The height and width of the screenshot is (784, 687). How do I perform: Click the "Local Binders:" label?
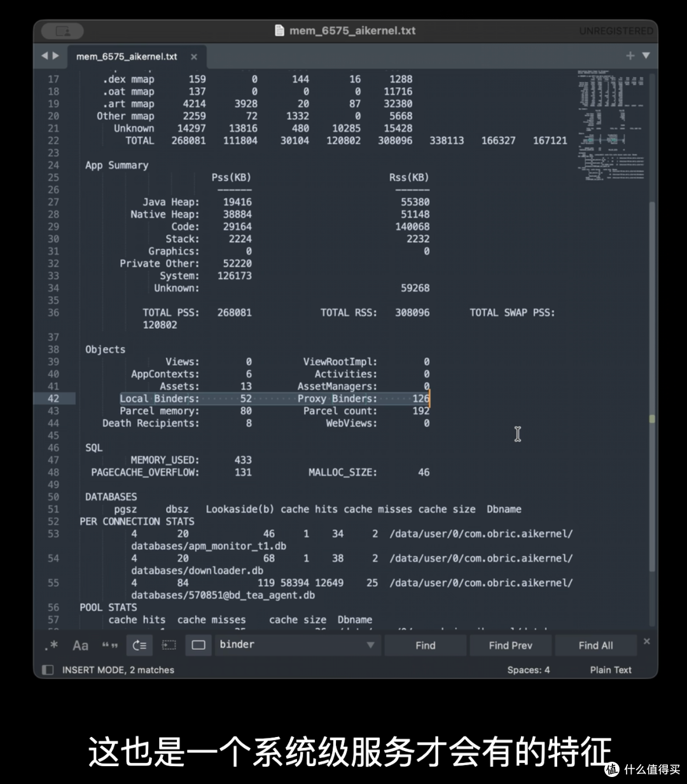pos(160,399)
